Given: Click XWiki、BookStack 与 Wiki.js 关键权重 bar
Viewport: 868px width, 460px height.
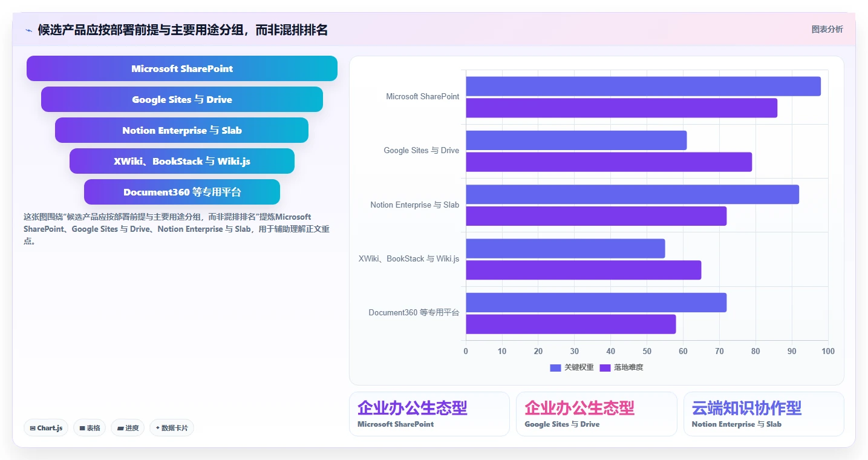Looking at the screenshot, I should point(565,248).
